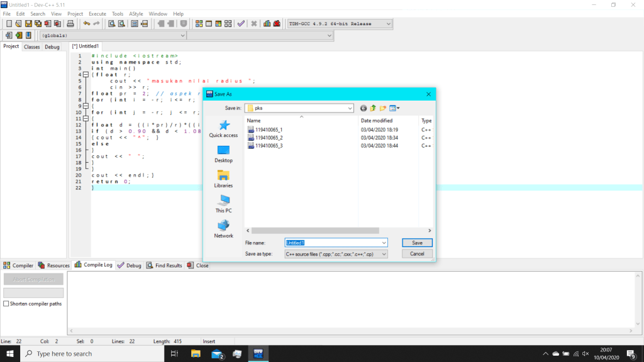The height and width of the screenshot is (362, 644).
Task: Click the Up One Level folder icon
Action: point(372,108)
